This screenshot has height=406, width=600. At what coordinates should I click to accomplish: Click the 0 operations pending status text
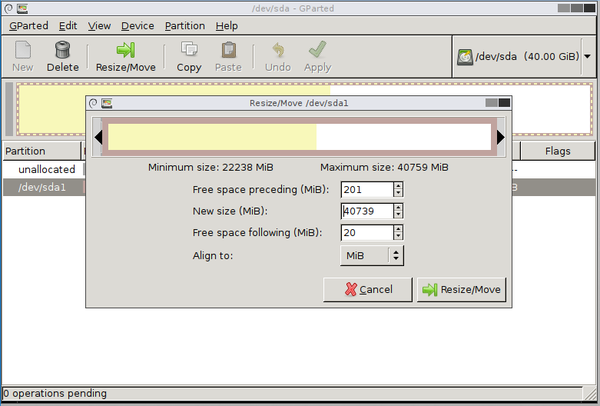pyautogui.click(x=55, y=393)
